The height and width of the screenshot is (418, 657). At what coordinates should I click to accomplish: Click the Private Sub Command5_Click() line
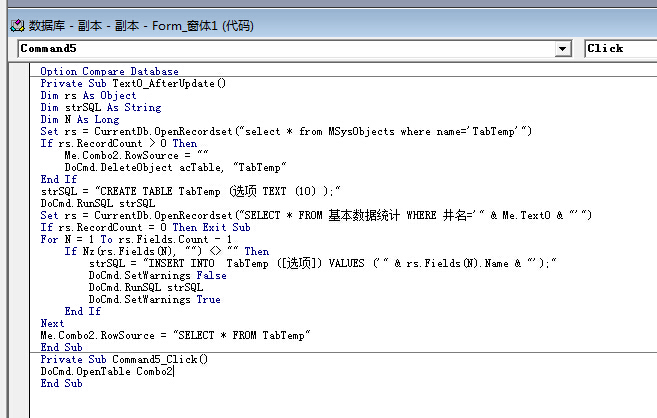pos(124,359)
